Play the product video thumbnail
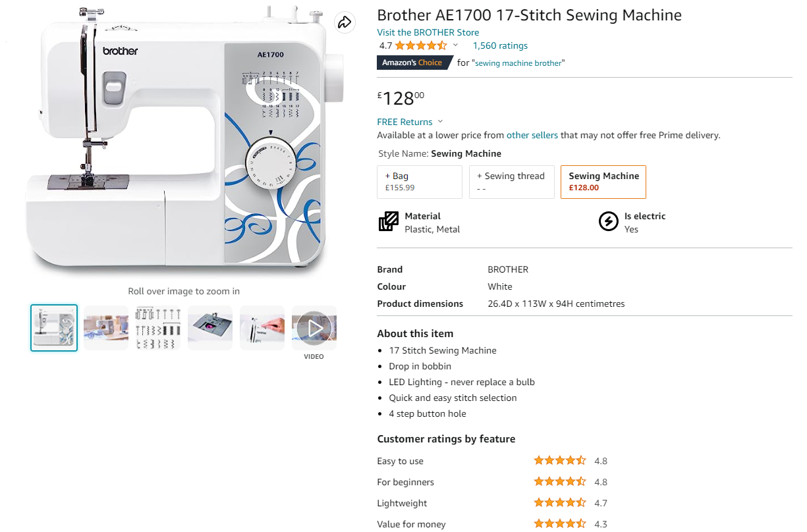Viewport: 807px width, 532px height. click(x=314, y=327)
